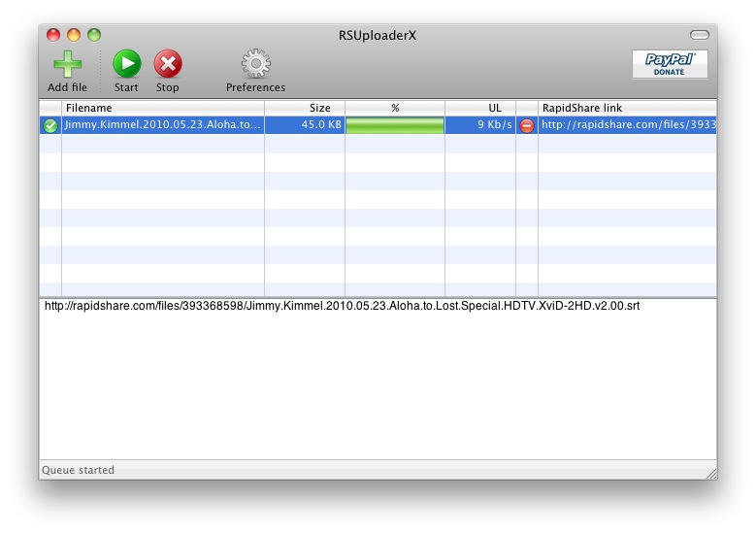Click the green plus Add file icon
756x533 pixels.
click(x=68, y=64)
